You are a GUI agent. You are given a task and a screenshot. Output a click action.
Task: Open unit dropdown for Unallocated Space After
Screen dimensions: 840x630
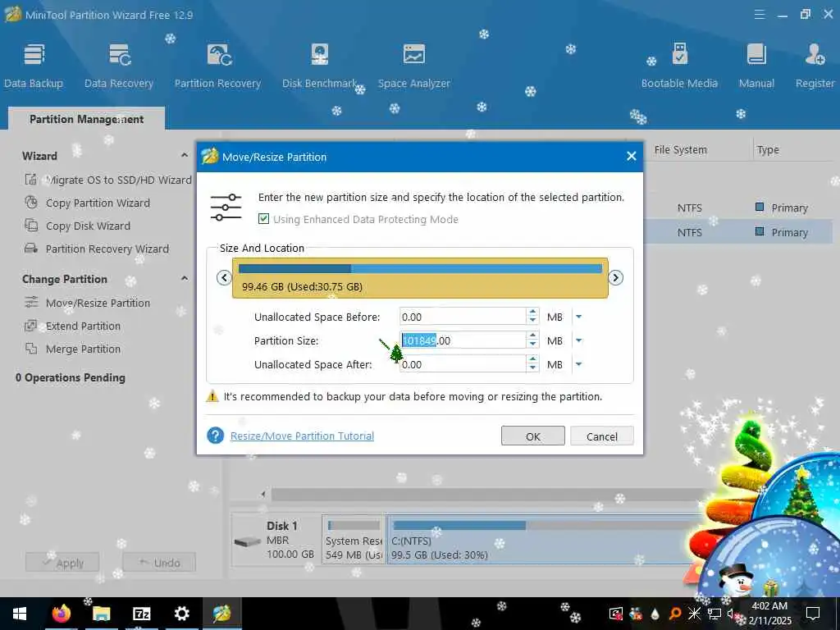click(578, 364)
